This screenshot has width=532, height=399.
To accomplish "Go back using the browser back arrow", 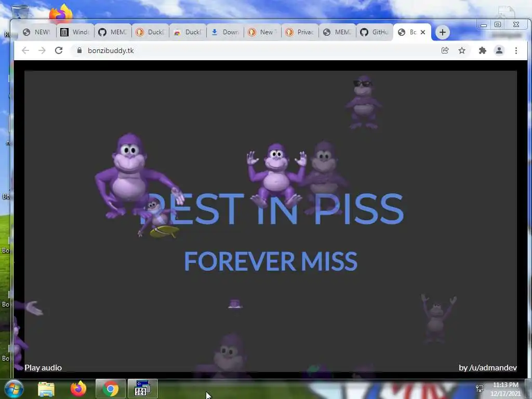I will (25, 50).
